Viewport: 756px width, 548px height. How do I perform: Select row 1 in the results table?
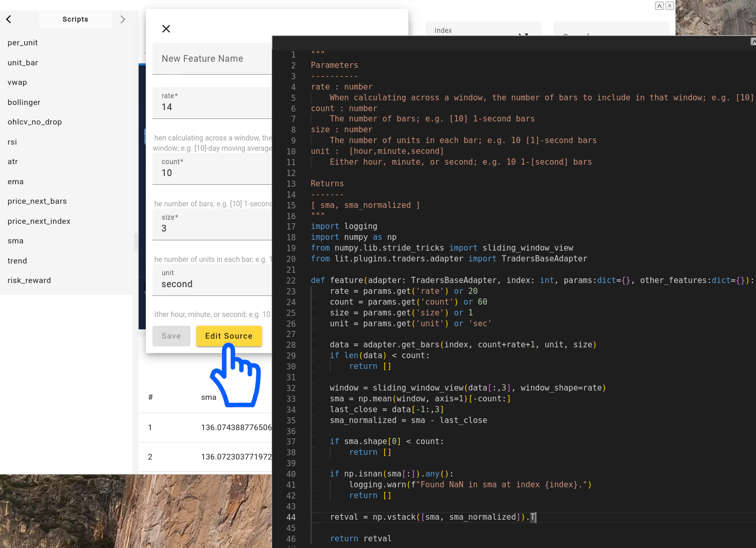point(206,428)
